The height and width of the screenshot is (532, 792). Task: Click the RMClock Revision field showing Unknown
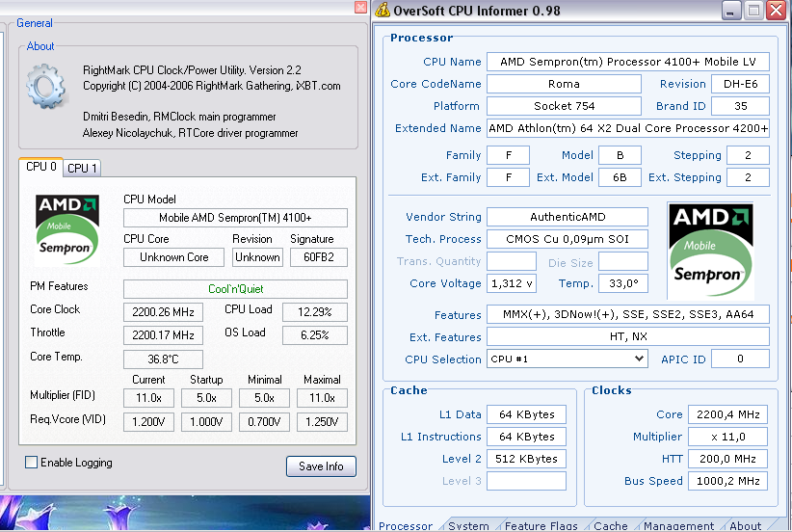(257, 257)
